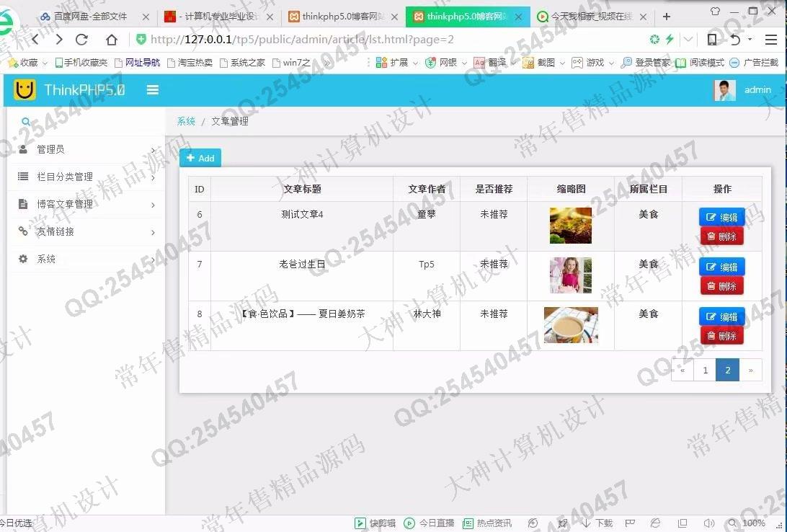Click the lightning speed mode icon
787x532 pixels.
point(670,39)
